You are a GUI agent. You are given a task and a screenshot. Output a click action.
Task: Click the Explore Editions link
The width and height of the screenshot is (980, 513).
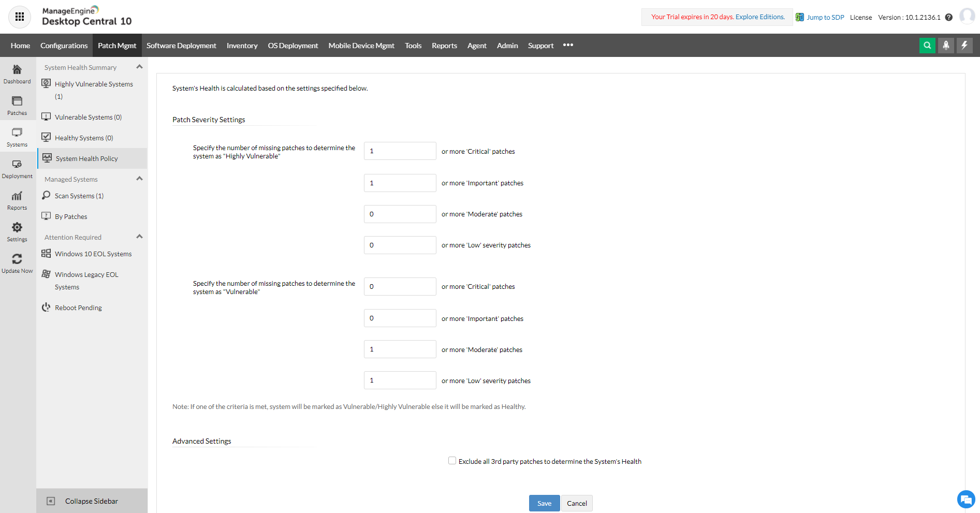click(x=760, y=17)
